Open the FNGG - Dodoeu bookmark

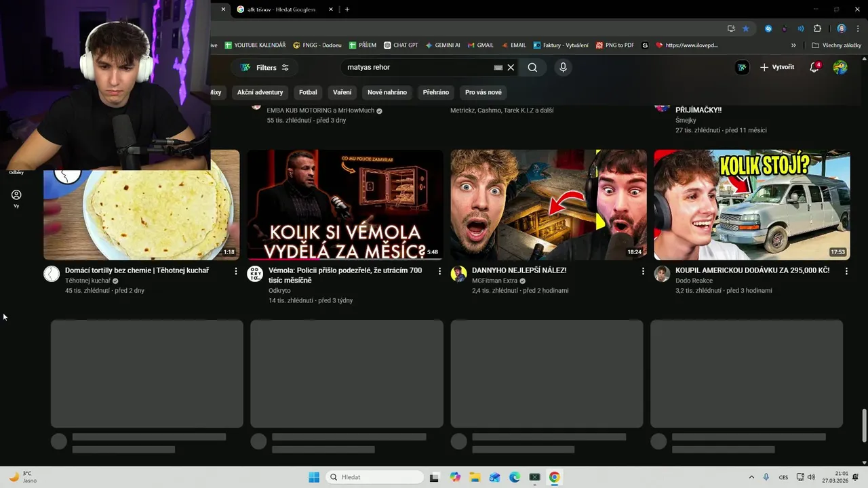pyautogui.click(x=317, y=45)
